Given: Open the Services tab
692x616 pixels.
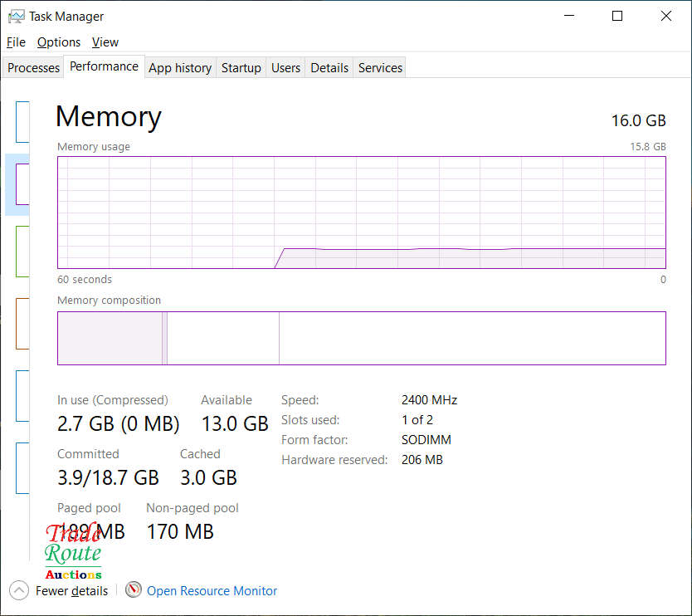Looking at the screenshot, I should (380, 68).
